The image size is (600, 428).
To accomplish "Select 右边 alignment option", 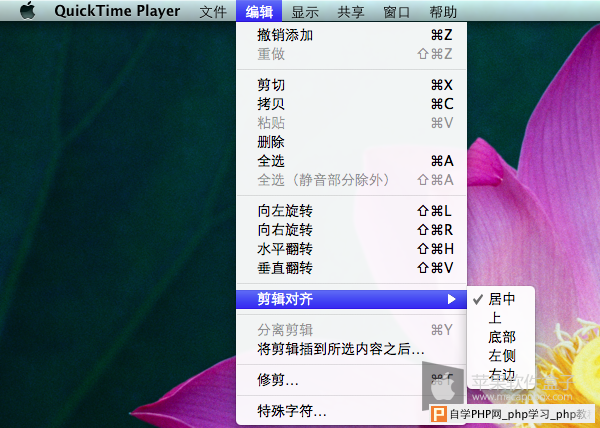I will (501, 374).
